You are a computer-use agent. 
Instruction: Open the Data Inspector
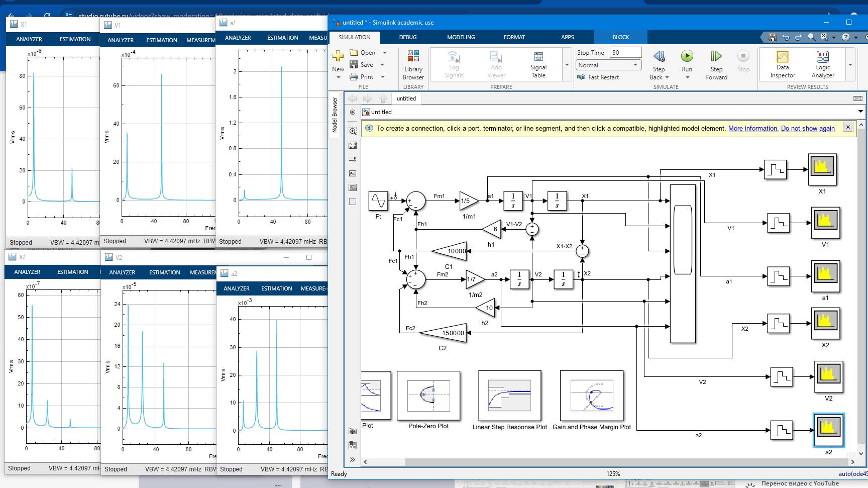tap(782, 64)
